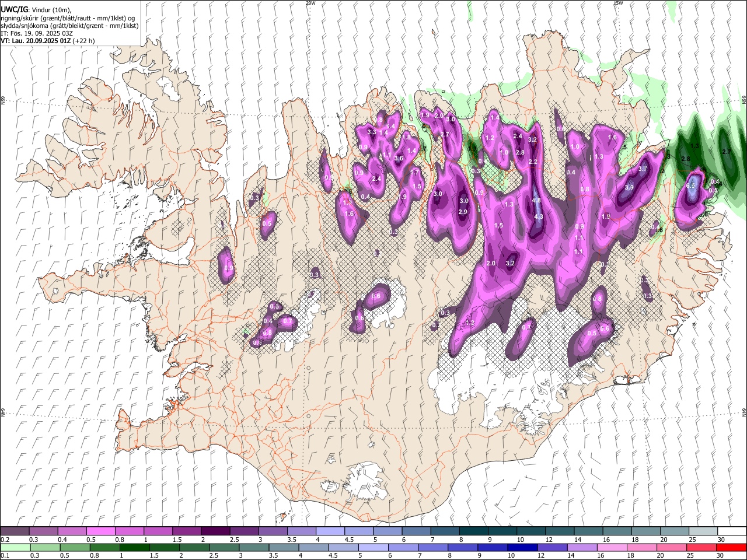Click the '2.9' snowfall value label
The height and width of the screenshot is (560, 747).
pos(463,212)
